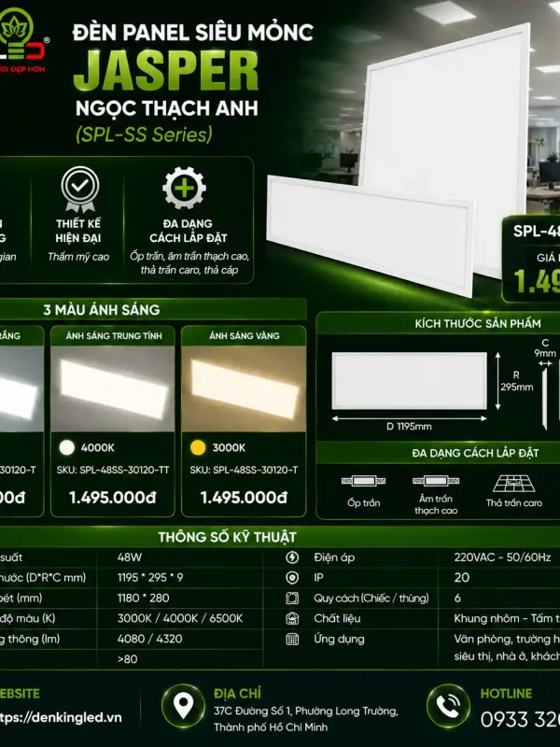Click the Chất liệu label
560x747 pixels.
tap(337, 618)
